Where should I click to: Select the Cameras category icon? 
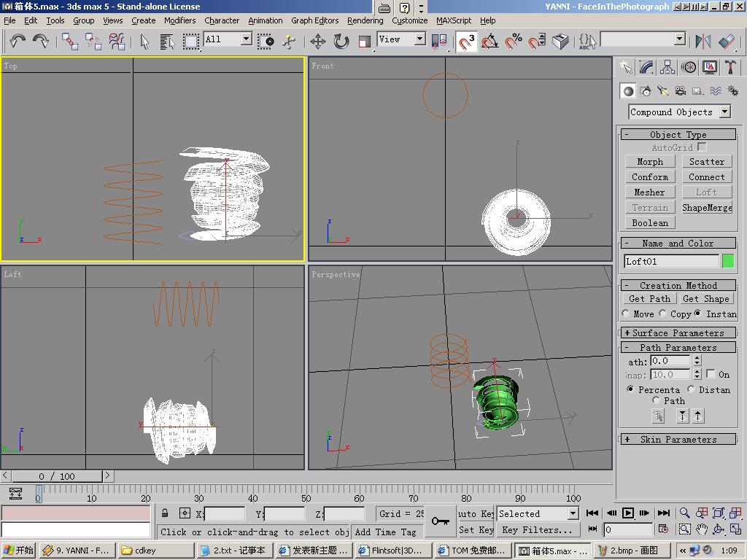click(x=681, y=91)
